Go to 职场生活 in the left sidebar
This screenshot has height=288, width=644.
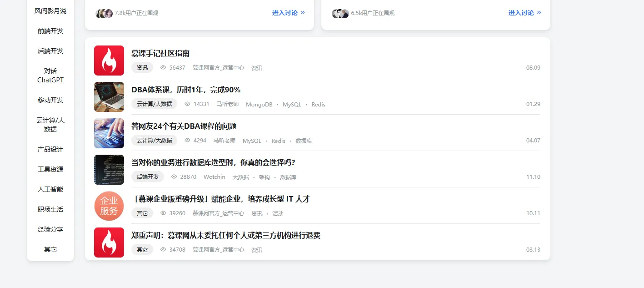[x=50, y=209]
